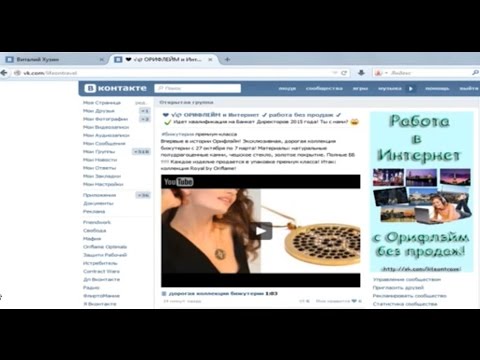Open Мои Видеозаписи in sidebar

(x=106, y=127)
